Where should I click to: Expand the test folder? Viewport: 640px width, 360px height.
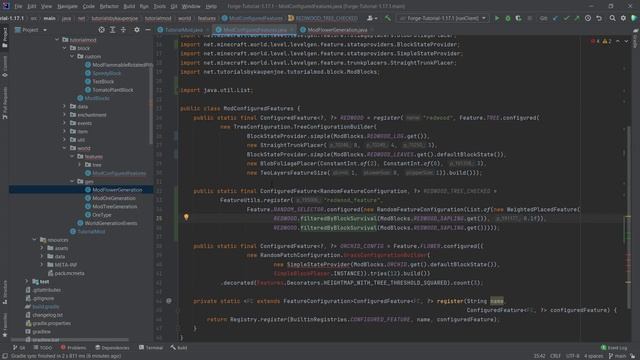click(x=27, y=281)
